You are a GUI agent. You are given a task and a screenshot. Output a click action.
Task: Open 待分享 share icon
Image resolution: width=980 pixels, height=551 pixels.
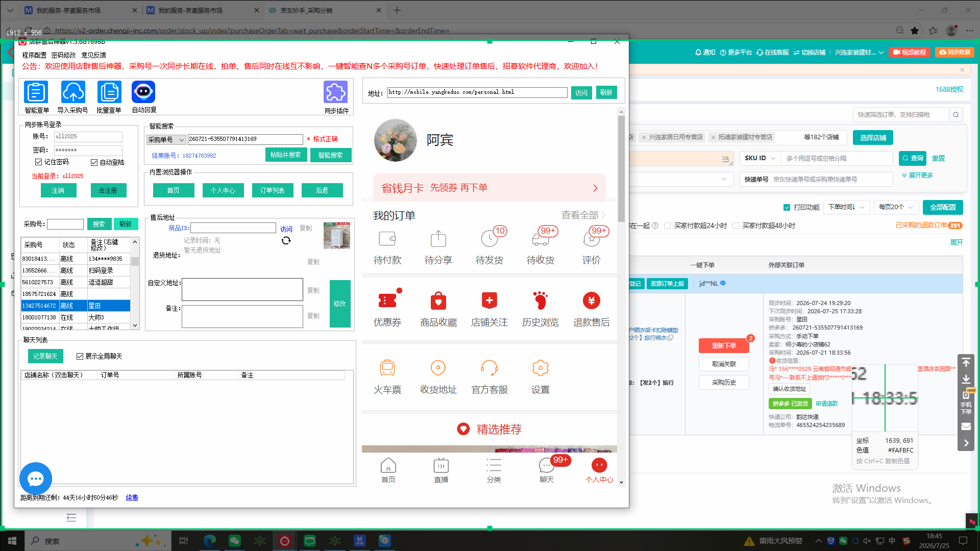(438, 238)
